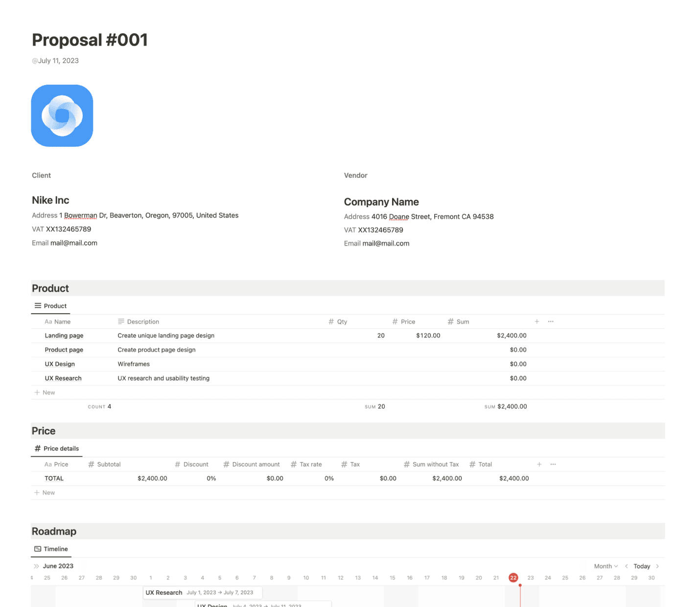The height and width of the screenshot is (607, 700).
Task: Click the 0% Discount cell in TOTAL row
Action: 211,479
